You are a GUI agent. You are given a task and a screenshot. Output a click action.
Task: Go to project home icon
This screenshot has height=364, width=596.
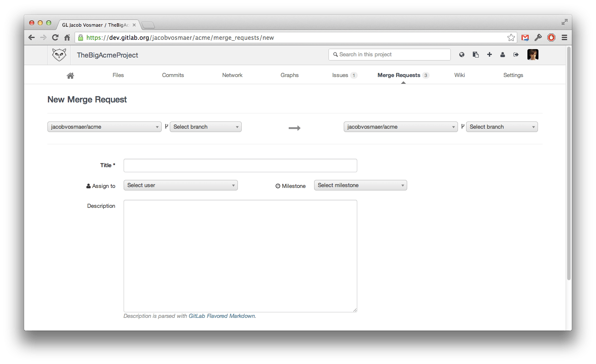pos(70,75)
